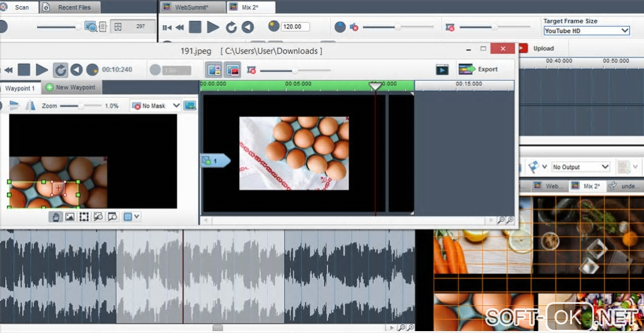
Task: Adjust the main video opacity slider
Action: tap(494, 27)
